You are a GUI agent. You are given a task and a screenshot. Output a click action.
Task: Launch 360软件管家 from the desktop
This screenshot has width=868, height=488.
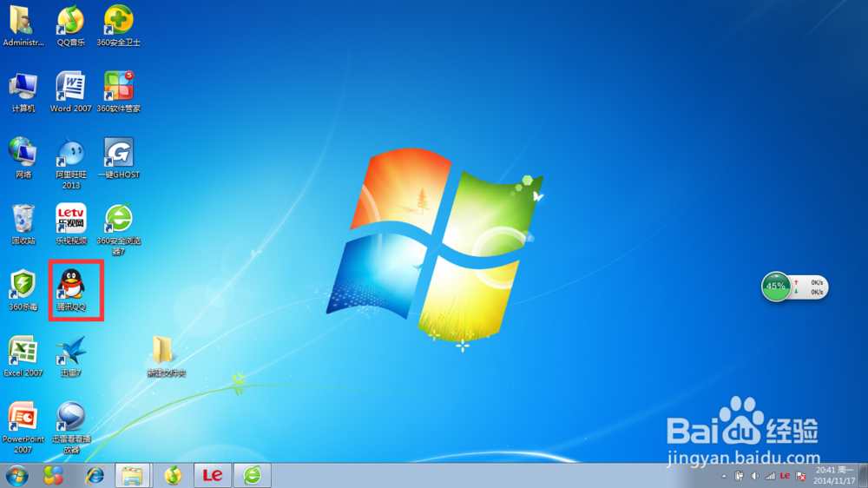click(x=118, y=92)
